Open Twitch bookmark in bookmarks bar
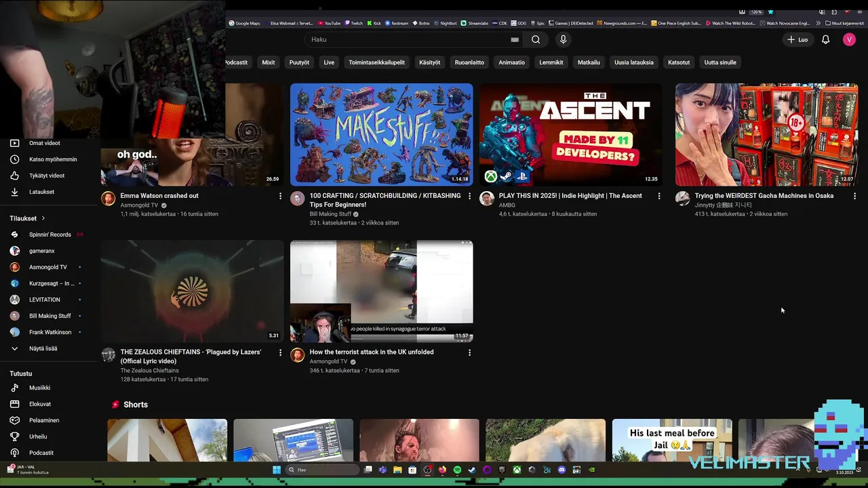This screenshot has height=488, width=868. tap(353, 23)
